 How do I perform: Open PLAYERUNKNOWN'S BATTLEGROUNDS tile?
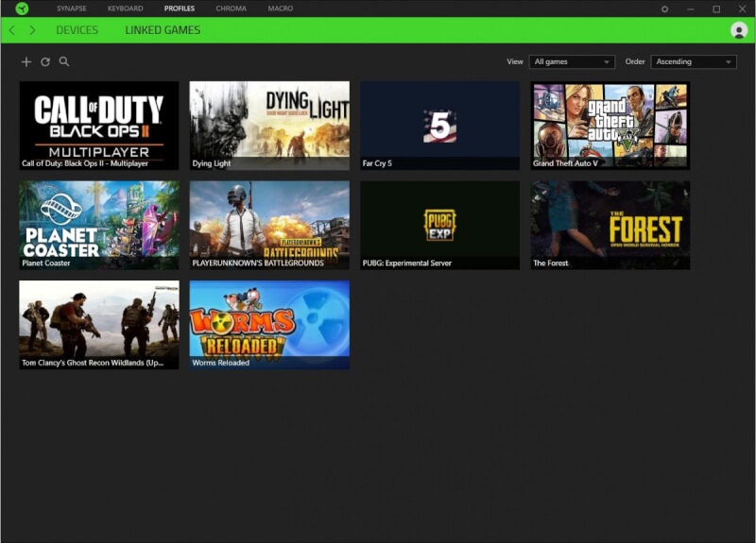pyautogui.click(x=269, y=225)
